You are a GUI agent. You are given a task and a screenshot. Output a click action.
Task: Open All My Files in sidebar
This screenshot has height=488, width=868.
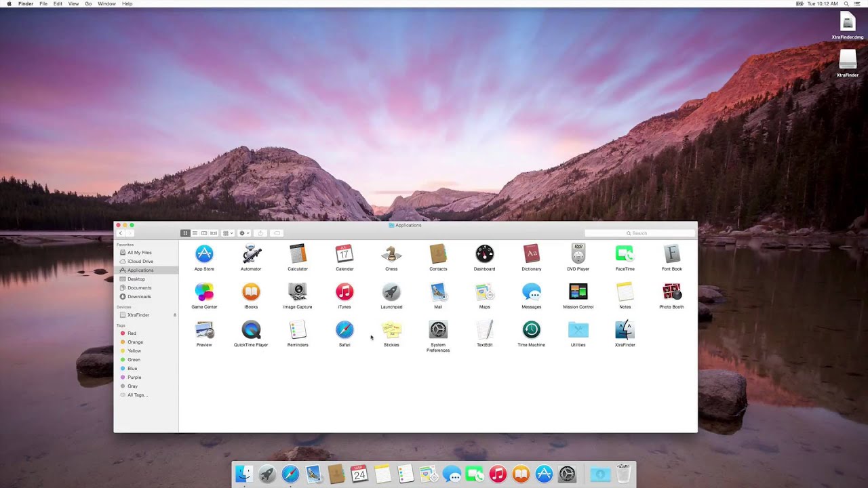pos(146,253)
